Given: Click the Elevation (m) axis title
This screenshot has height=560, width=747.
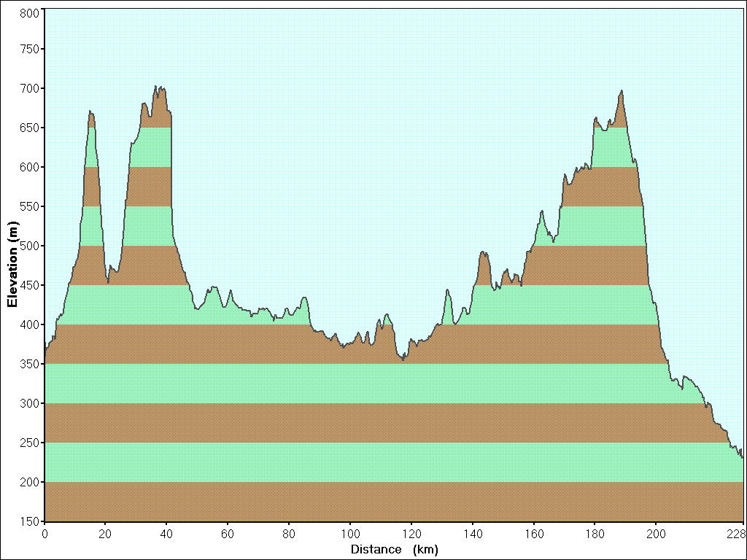Looking at the screenshot, I should coord(12,264).
